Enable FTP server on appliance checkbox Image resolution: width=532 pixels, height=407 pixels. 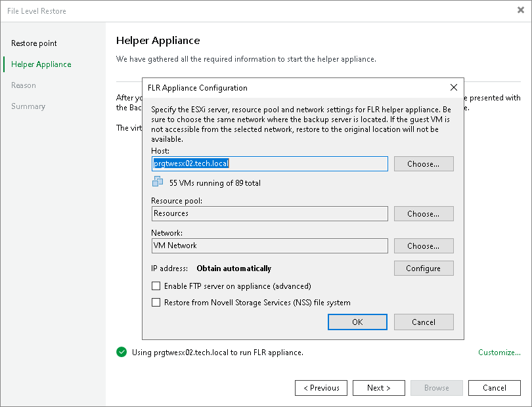tap(156, 286)
